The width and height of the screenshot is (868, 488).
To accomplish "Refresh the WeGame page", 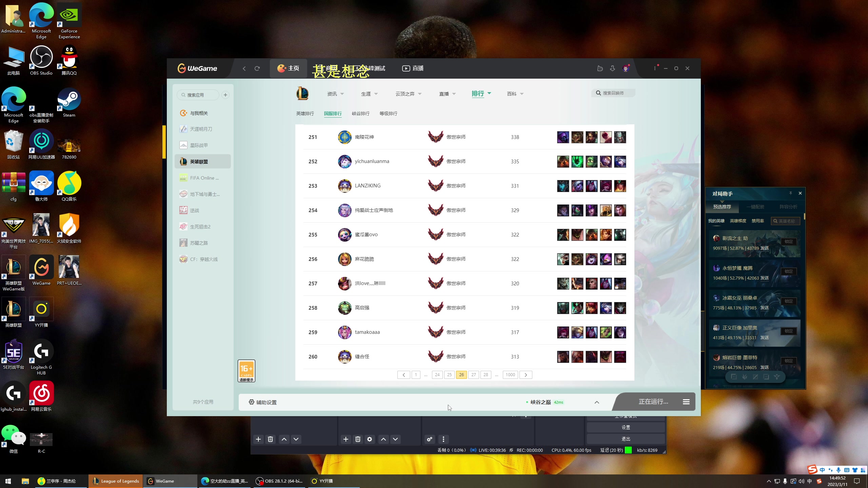I will point(257,68).
